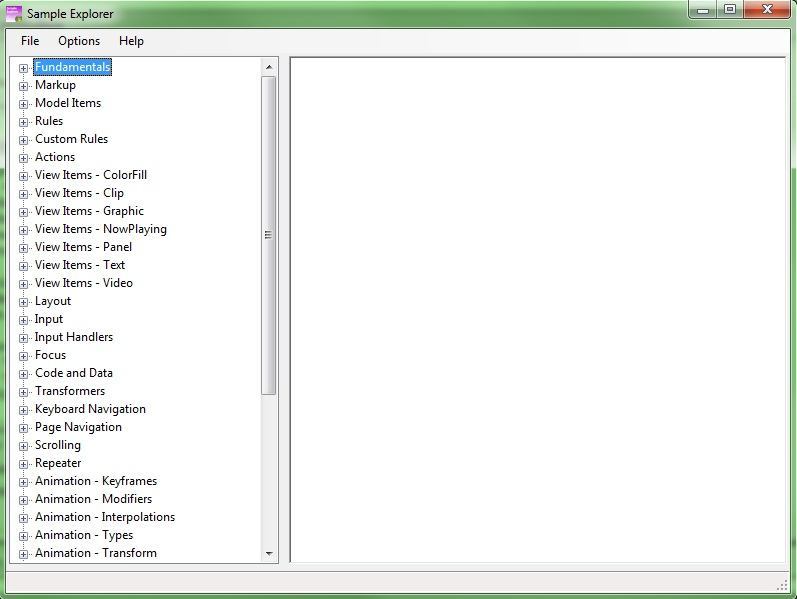
Task: Expand View Items - ColorFill node
Action: [23, 176]
